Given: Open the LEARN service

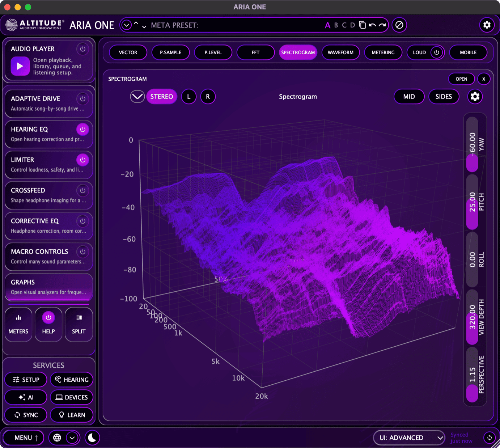Looking at the screenshot, I should 72,415.
